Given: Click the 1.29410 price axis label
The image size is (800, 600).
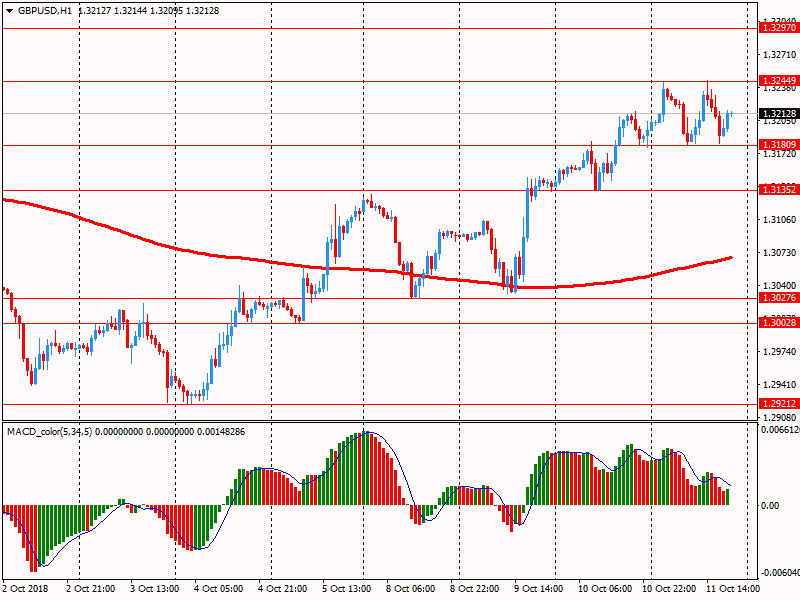Looking at the screenshot, I should point(780,385).
